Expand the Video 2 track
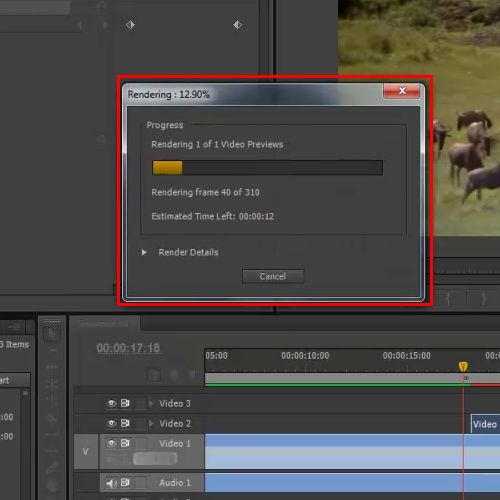500x500 pixels. (x=151, y=423)
